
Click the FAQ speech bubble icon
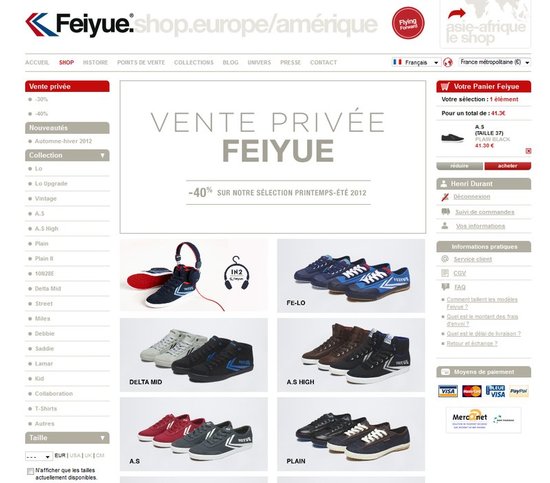coord(445,287)
